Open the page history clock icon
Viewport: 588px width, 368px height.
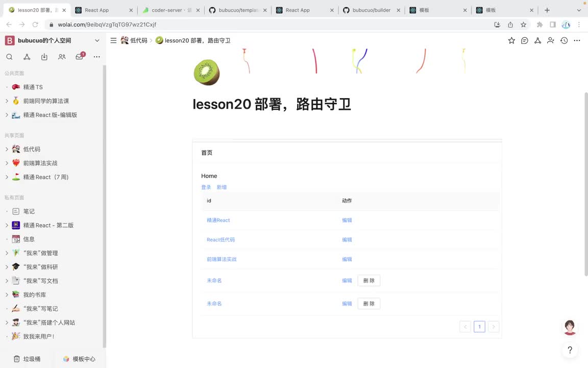564,40
